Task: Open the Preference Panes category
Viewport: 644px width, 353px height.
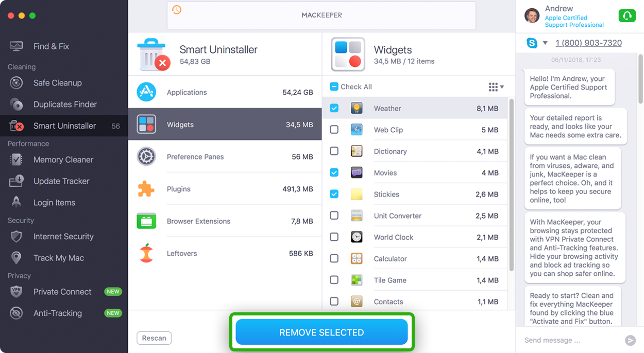Action: 225,156
